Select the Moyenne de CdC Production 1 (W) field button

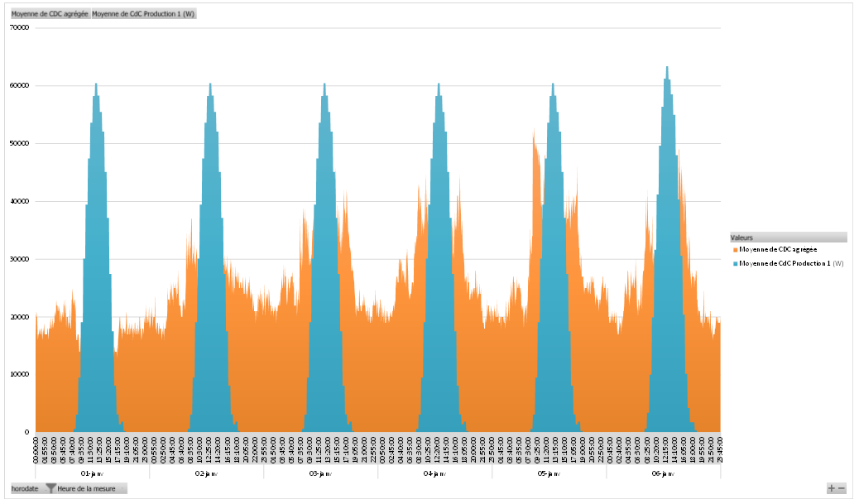[143, 14]
